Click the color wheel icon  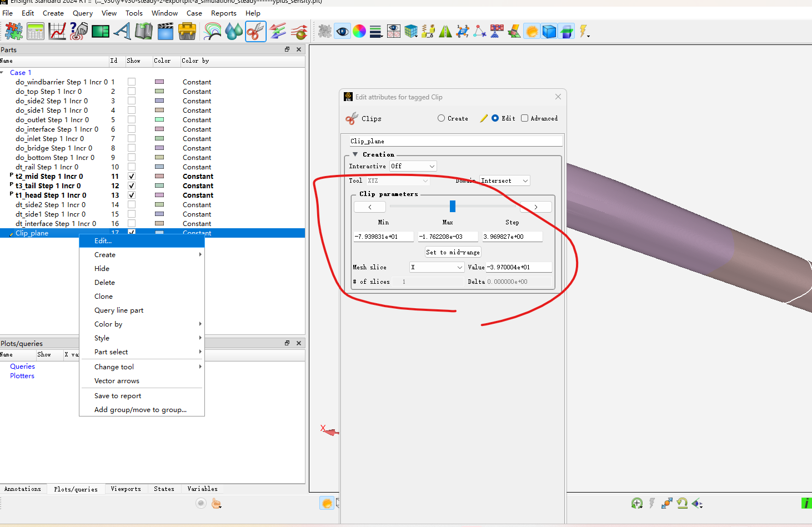359,32
